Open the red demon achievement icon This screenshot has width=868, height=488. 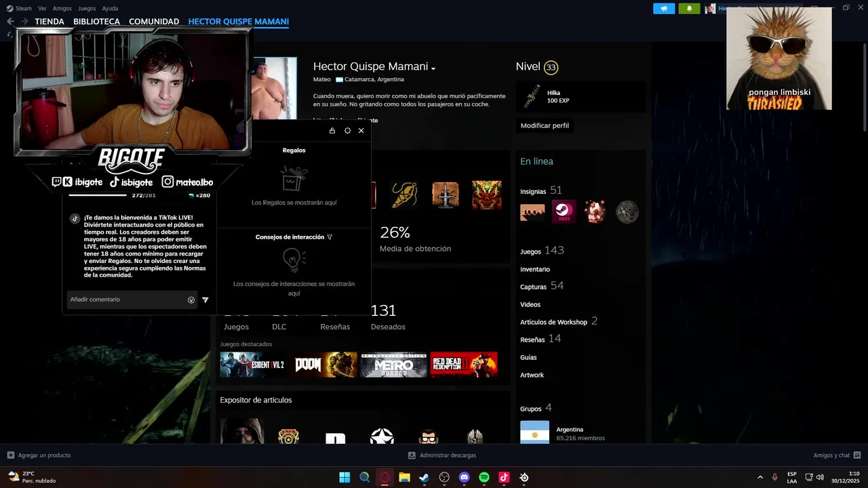coord(487,195)
